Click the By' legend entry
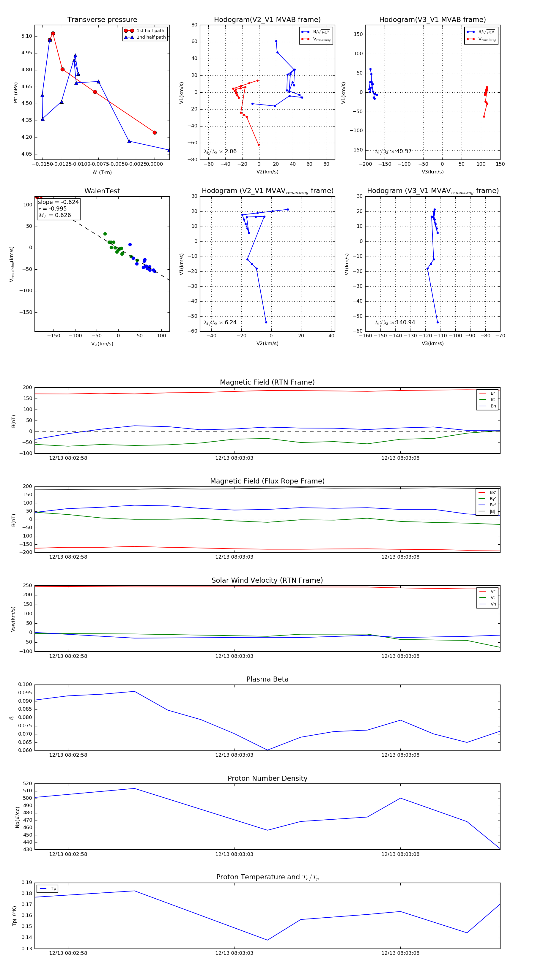The image size is (535, 980). coord(487,499)
